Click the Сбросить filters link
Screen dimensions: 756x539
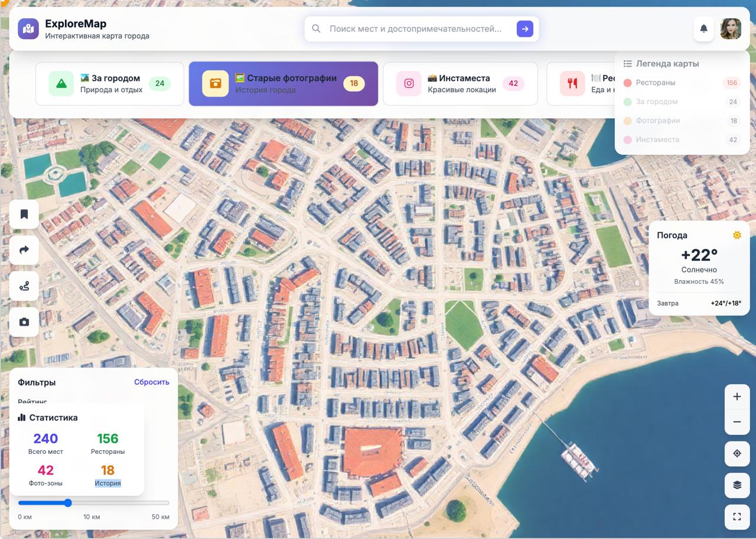pyautogui.click(x=151, y=382)
